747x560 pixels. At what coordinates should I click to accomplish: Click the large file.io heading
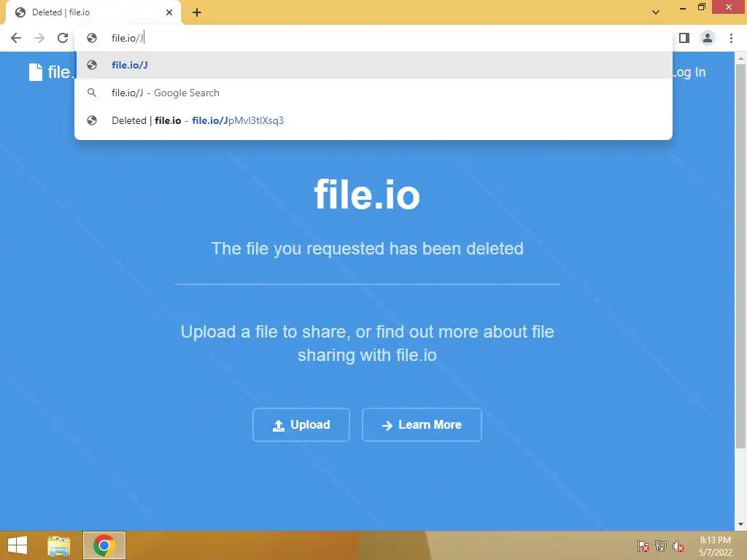pos(367,194)
